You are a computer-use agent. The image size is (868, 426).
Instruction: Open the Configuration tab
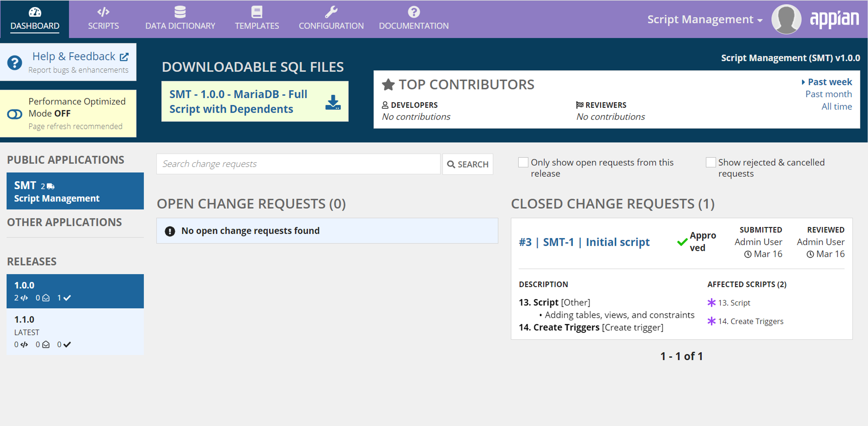(x=331, y=19)
